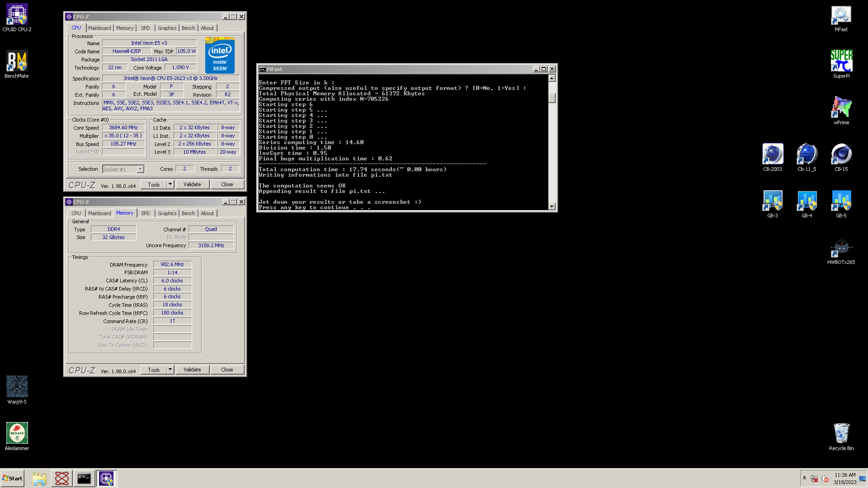868x488 pixels.
Task: Open About tab in bottom CPU-Z window
Action: click(208, 213)
